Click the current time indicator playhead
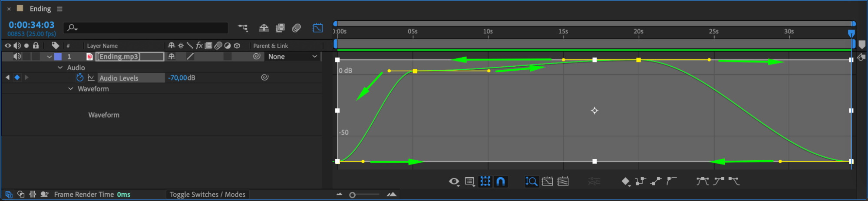Viewport: 868px width, 201px height. pos(851,33)
